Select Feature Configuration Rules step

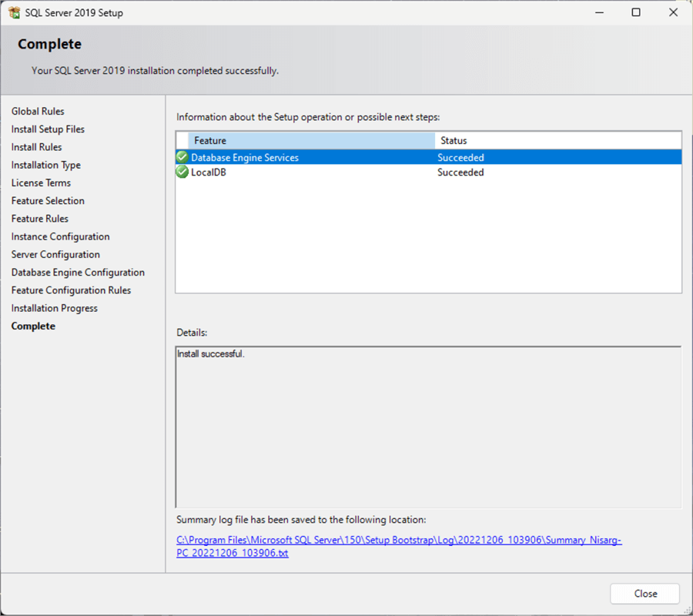click(x=71, y=290)
